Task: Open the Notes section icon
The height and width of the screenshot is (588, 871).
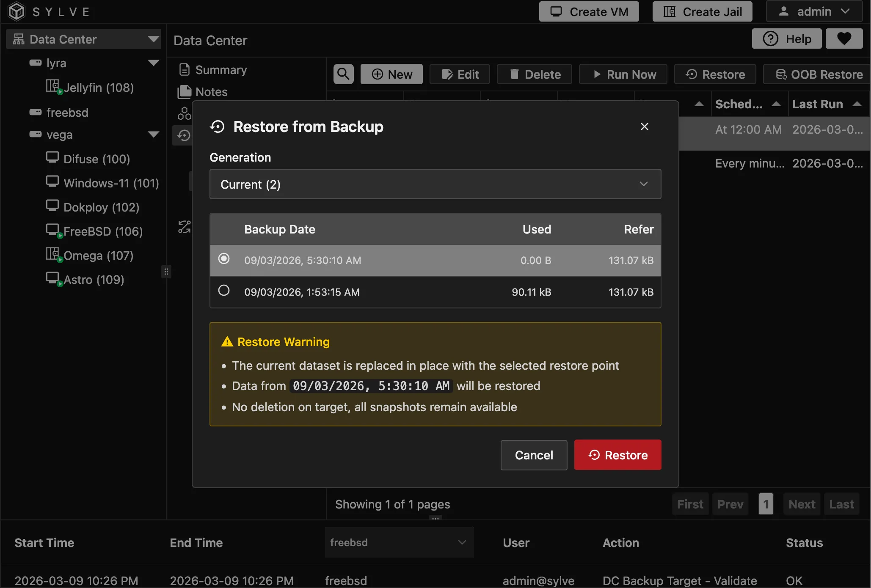Action: click(185, 91)
